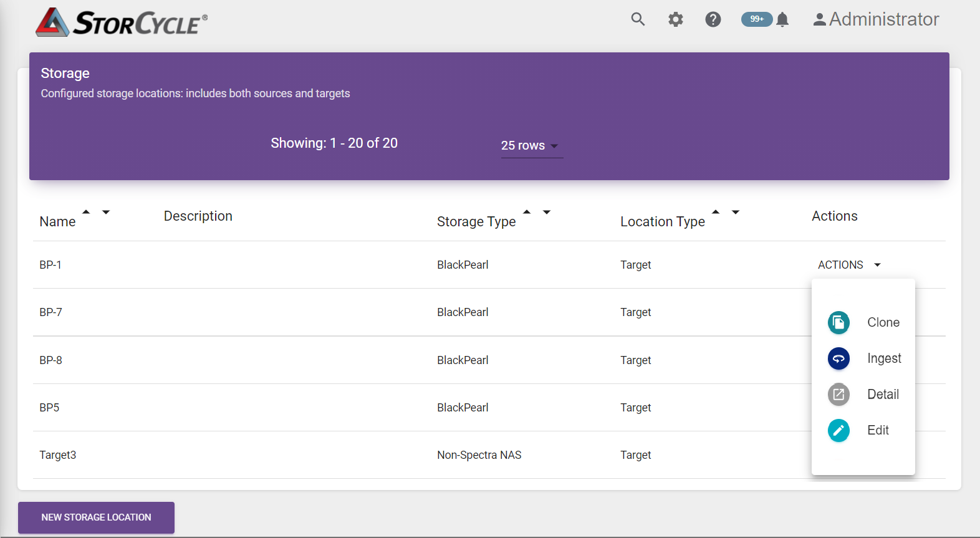This screenshot has width=980, height=538.
Task: Select the BP-8 name cell
Action: [50, 360]
